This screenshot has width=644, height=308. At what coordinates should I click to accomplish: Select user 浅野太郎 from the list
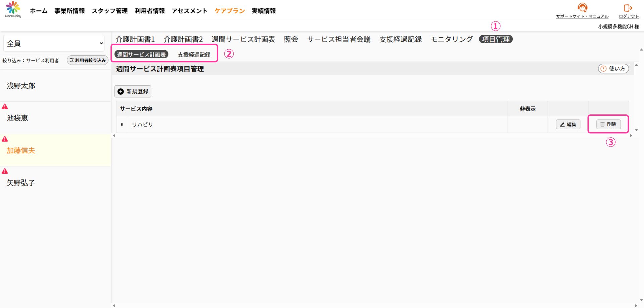(x=21, y=86)
